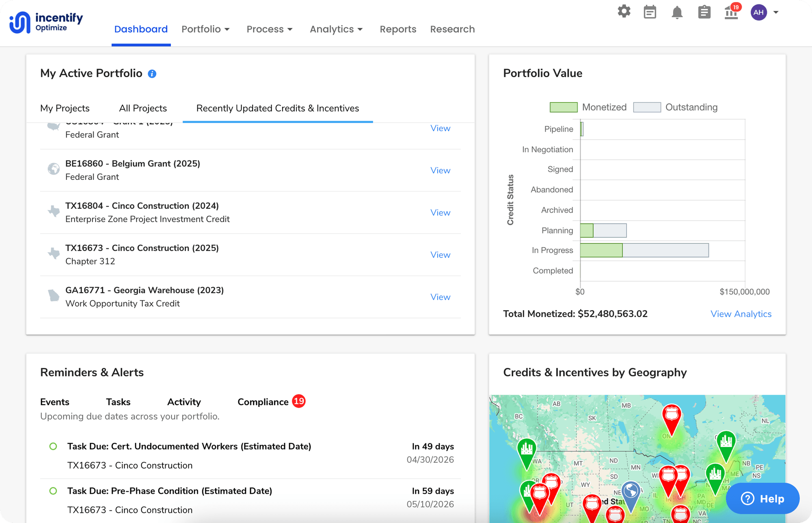Select Recently Updated Credits & Incentives tab
Viewport: 812px width, 523px height.
pos(278,108)
